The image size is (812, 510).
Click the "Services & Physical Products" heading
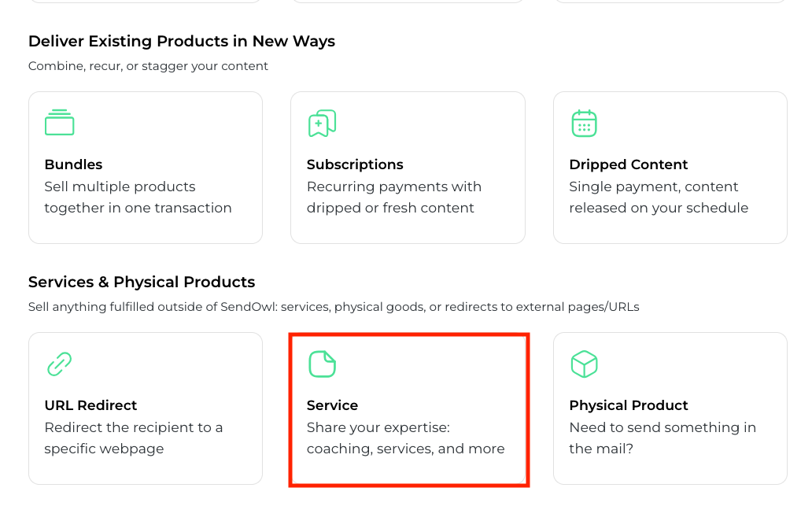142,282
